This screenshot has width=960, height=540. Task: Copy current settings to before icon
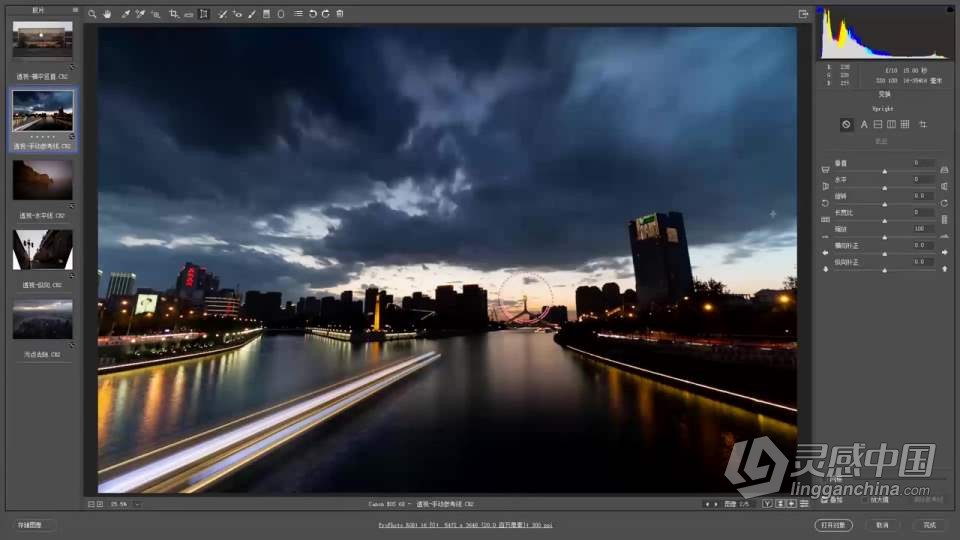tap(792, 504)
